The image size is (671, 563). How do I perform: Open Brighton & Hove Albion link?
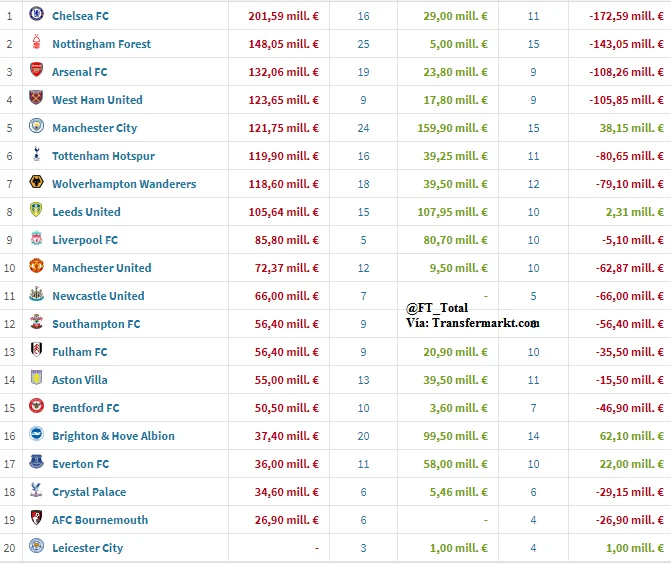tap(113, 436)
